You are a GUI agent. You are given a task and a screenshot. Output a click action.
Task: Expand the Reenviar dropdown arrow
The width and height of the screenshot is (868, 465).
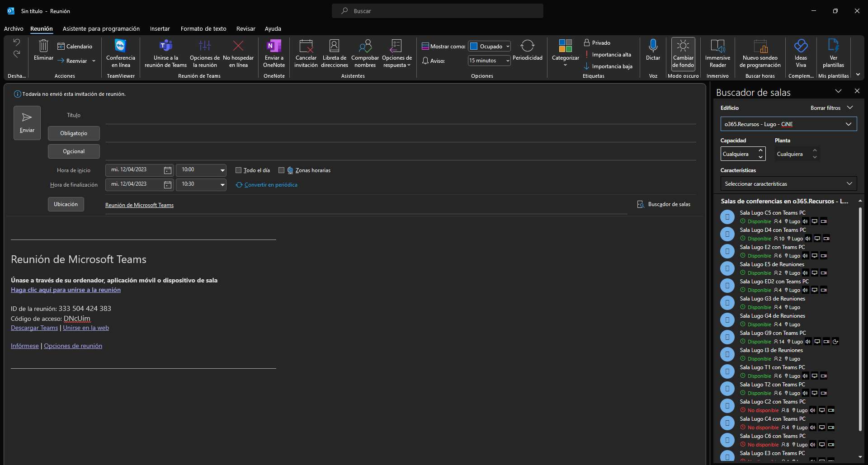94,61
